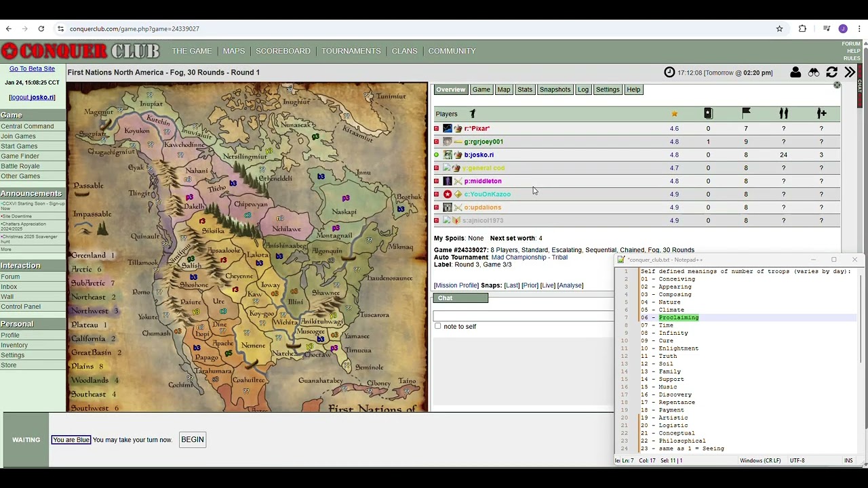
Task: Open the Log tab
Action: [583, 89]
